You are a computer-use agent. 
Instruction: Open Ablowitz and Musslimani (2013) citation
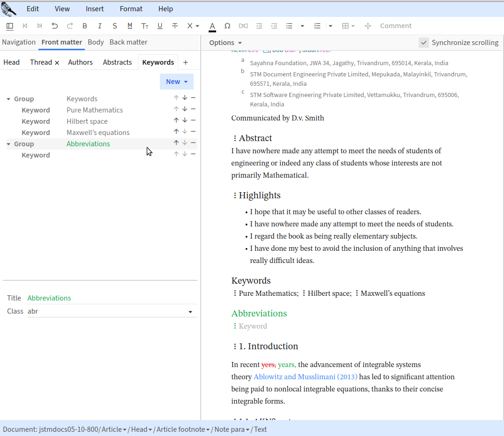point(305,376)
